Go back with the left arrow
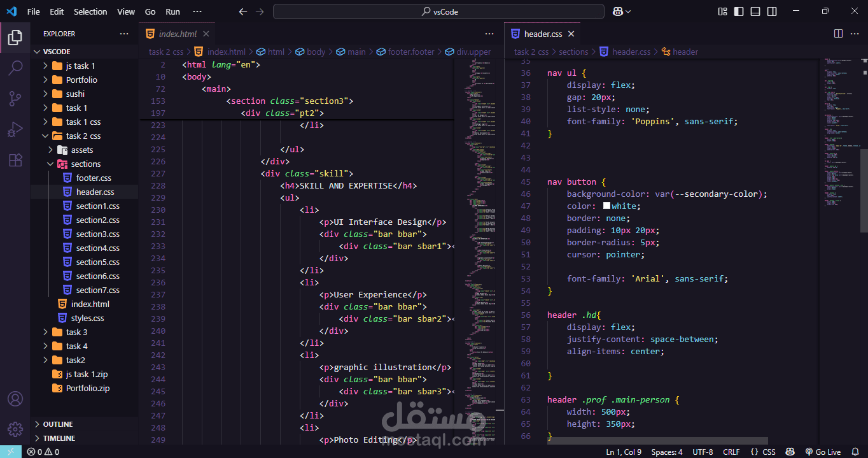Image resolution: width=868 pixels, height=458 pixels. [242, 11]
